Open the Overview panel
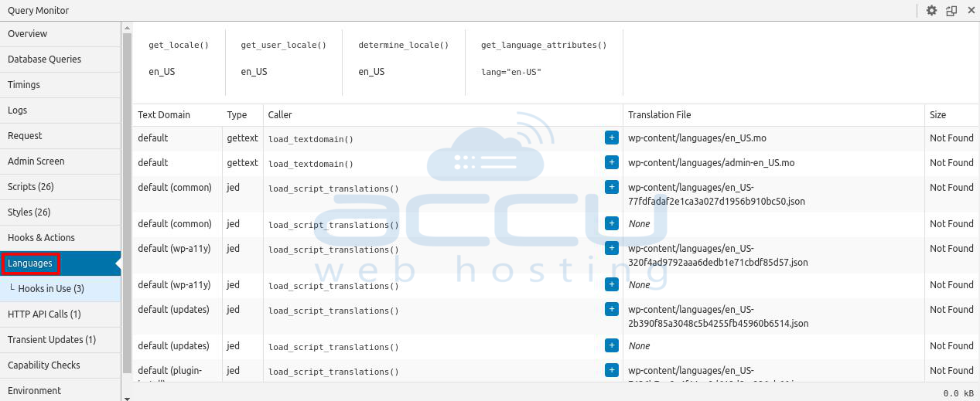This screenshot has width=980, height=401. tap(60, 34)
